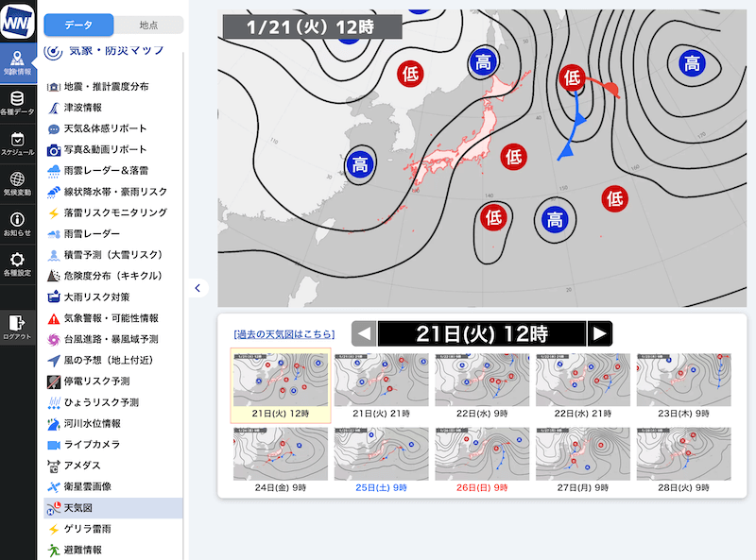Click the ログアウト logout icon
756x560 pixels.
tap(17, 326)
